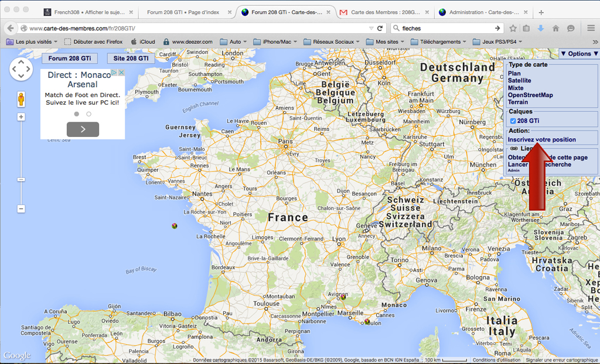Open the downloads arrow icon
The height and width of the screenshot is (364, 600).
(541, 28)
